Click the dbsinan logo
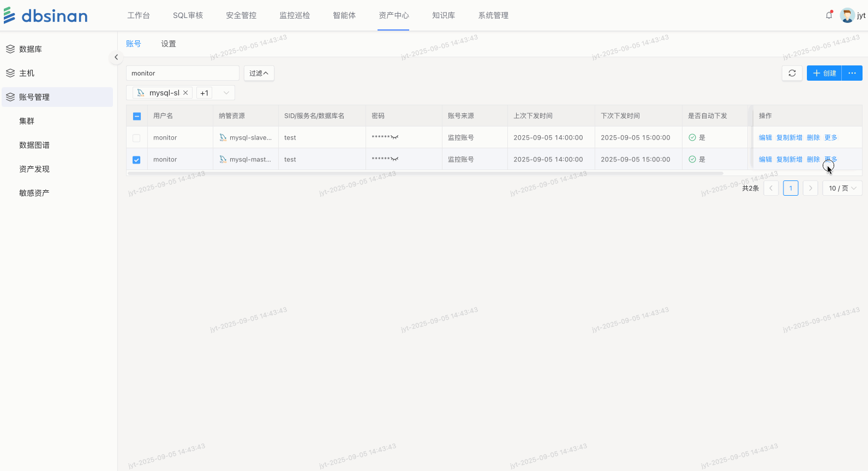The image size is (868, 471). (46, 16)
